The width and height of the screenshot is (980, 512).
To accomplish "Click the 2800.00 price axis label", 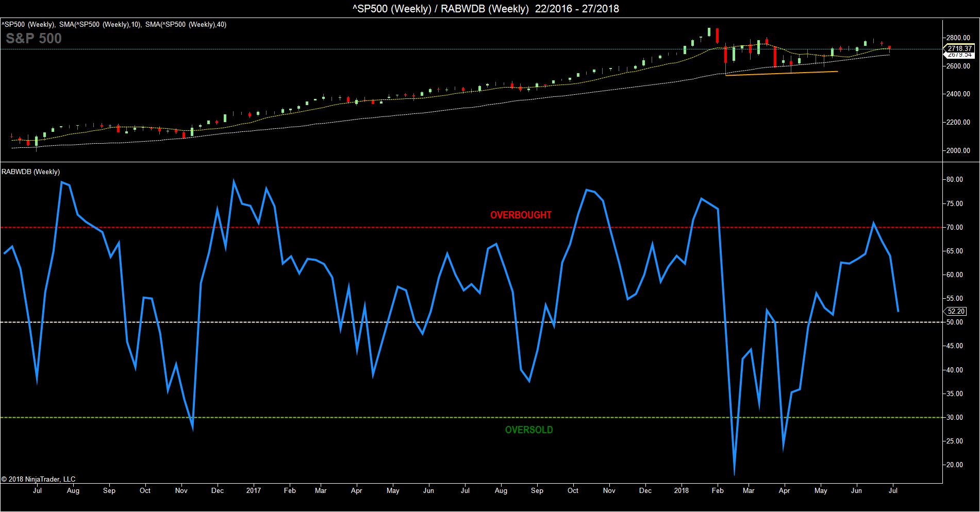I will 958,38.
